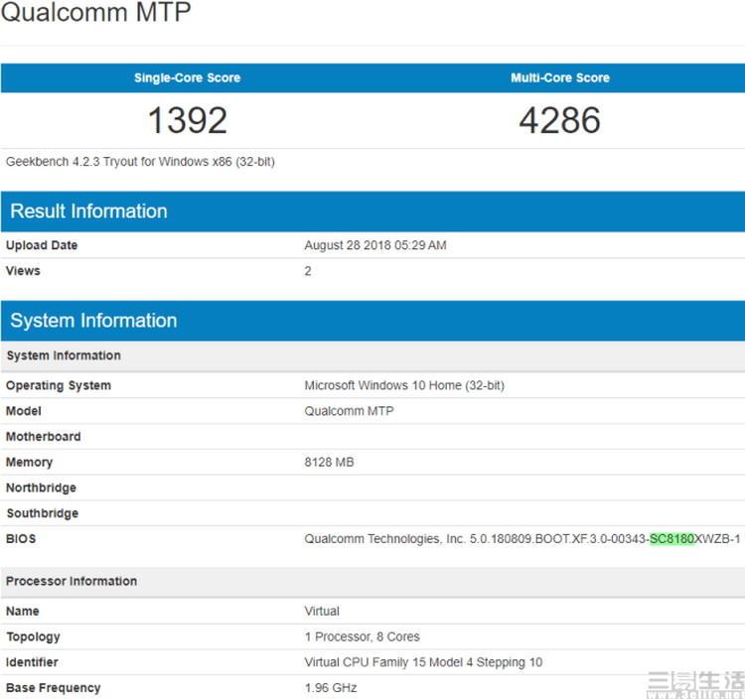This screenshot has height=700, width=745.
Task: Click the Geekbench 4.2.3 Tryout version text
Action: point(140,161)
